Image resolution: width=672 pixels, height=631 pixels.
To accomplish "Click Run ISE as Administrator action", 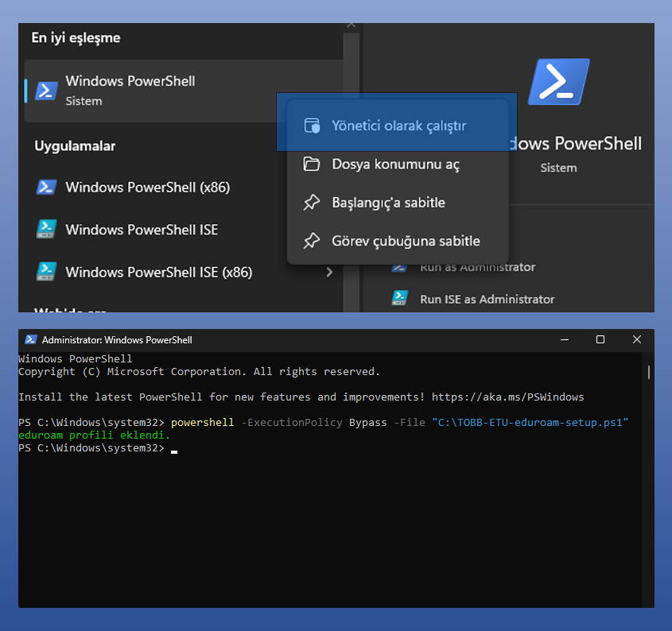I will coord(487,299).
